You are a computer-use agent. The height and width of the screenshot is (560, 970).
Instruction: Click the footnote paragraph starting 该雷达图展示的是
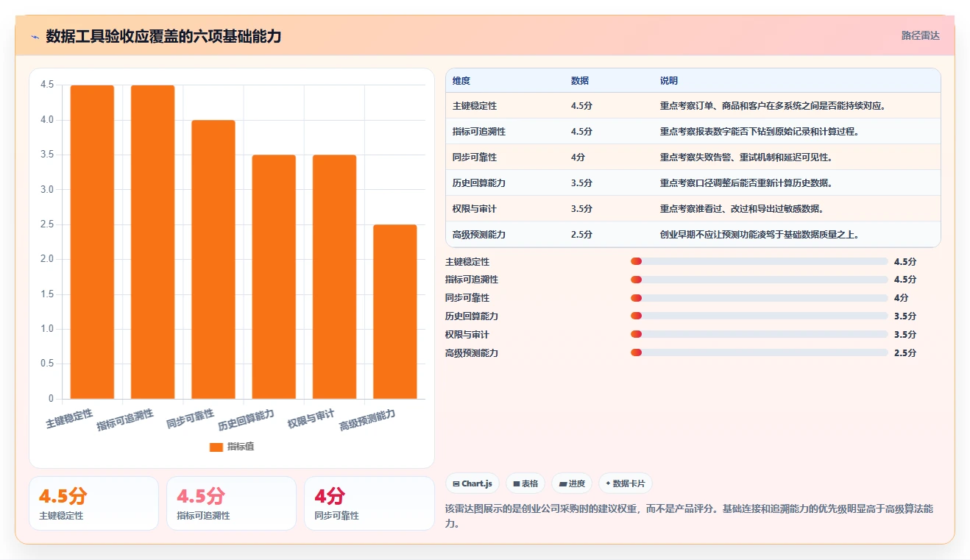[x=689, y=516]
